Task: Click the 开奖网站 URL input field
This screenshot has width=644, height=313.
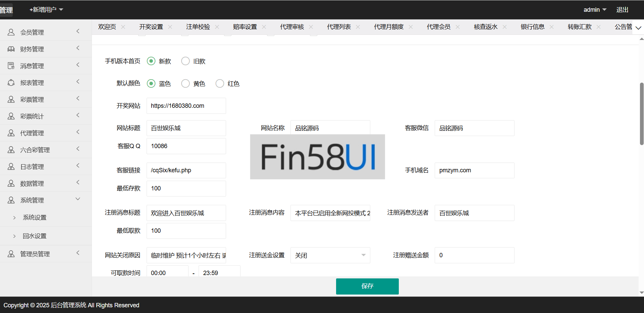Action: [186, 106]
